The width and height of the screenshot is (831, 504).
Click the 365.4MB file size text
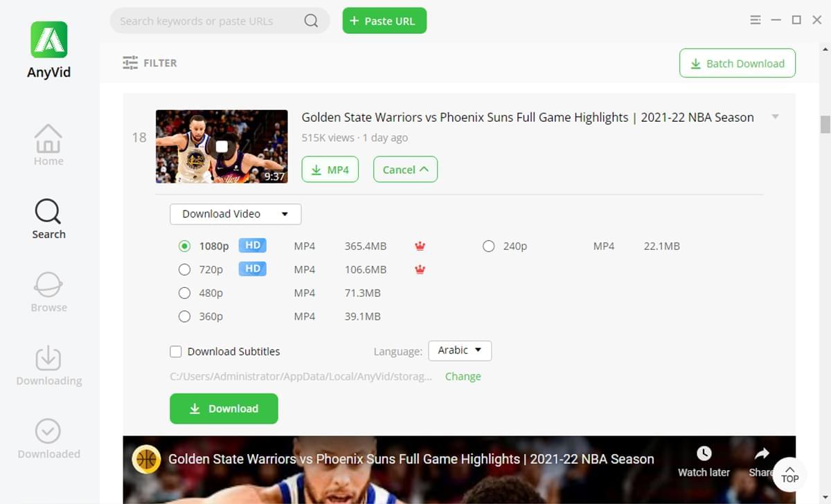pos(366,246)
